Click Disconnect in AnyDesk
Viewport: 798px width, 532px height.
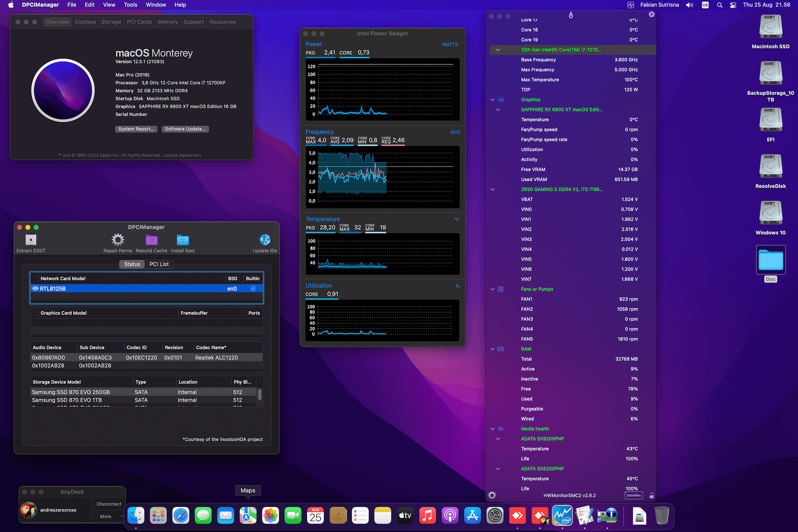coord(108,504)
